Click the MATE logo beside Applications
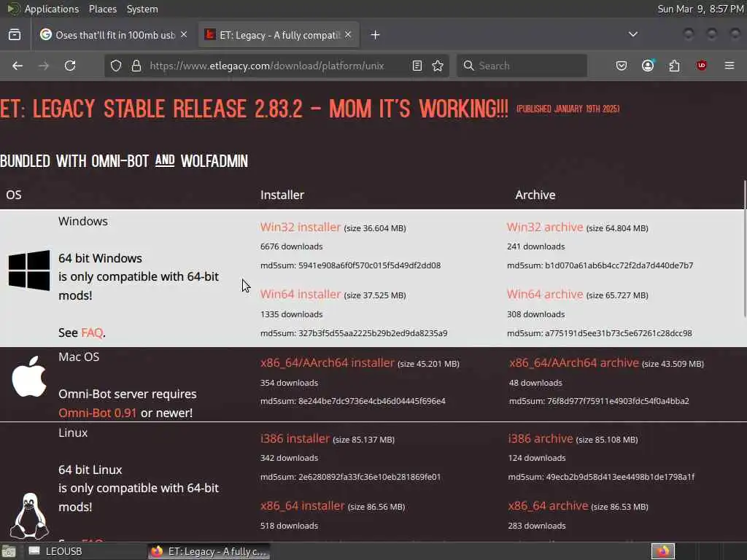Screen dimensions: 747x560 13,9
